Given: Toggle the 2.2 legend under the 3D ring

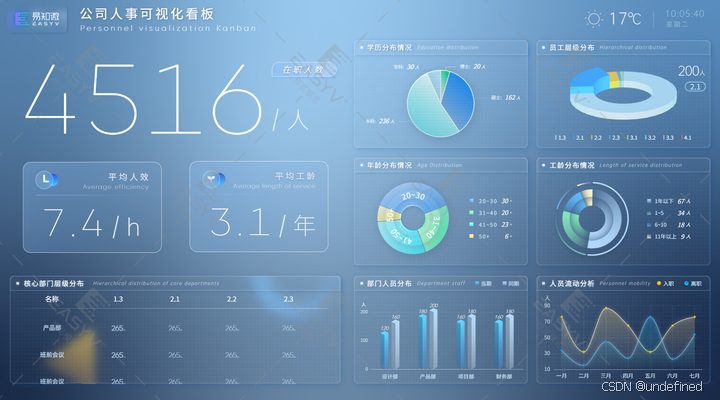Looking at the screenshot, I should coord(596,137).
